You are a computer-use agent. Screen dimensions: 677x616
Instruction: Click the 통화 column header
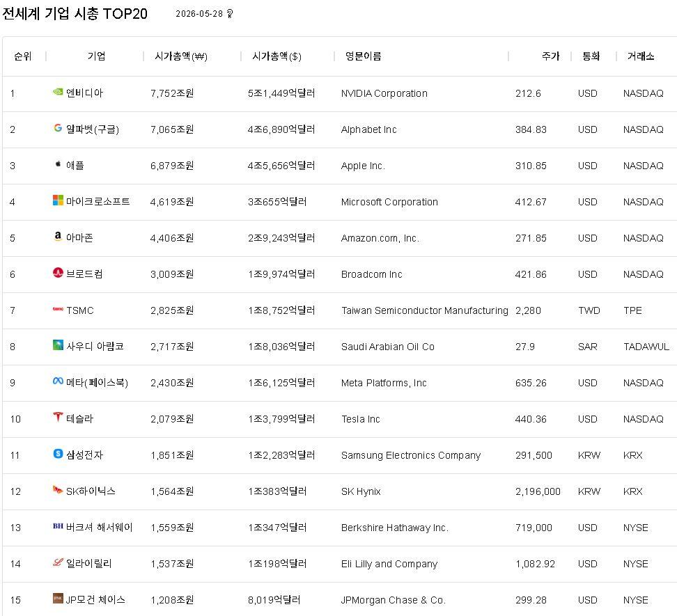click(591, 56)
